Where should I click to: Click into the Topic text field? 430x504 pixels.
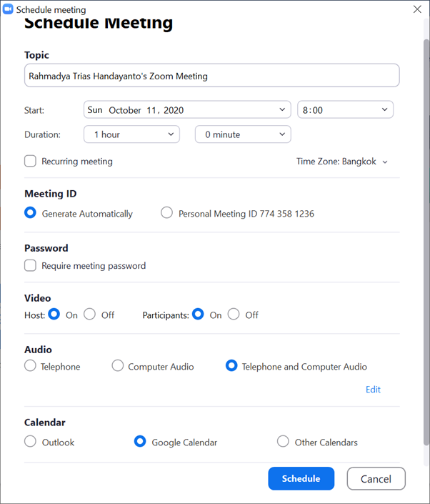[211, 76]
